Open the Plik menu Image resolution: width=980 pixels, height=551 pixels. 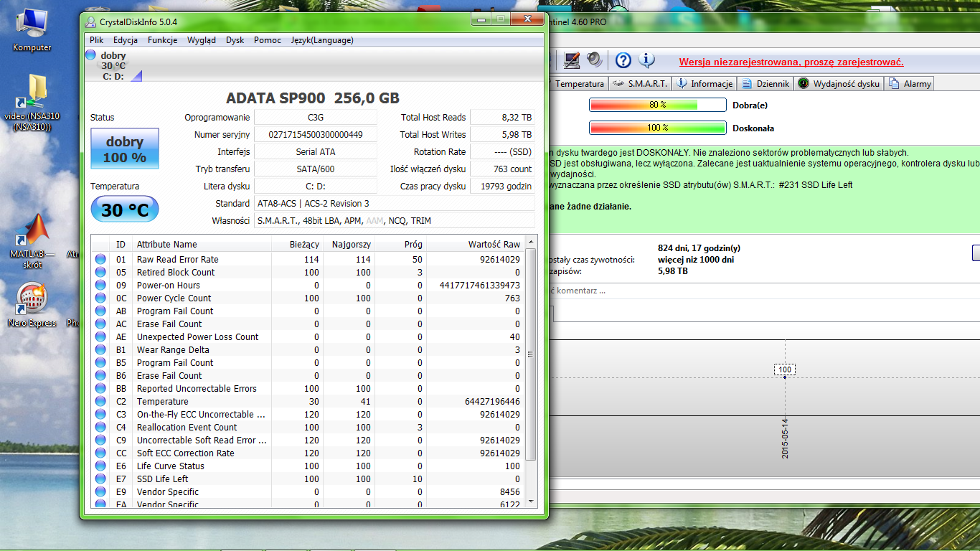click(x=97, y=40)
